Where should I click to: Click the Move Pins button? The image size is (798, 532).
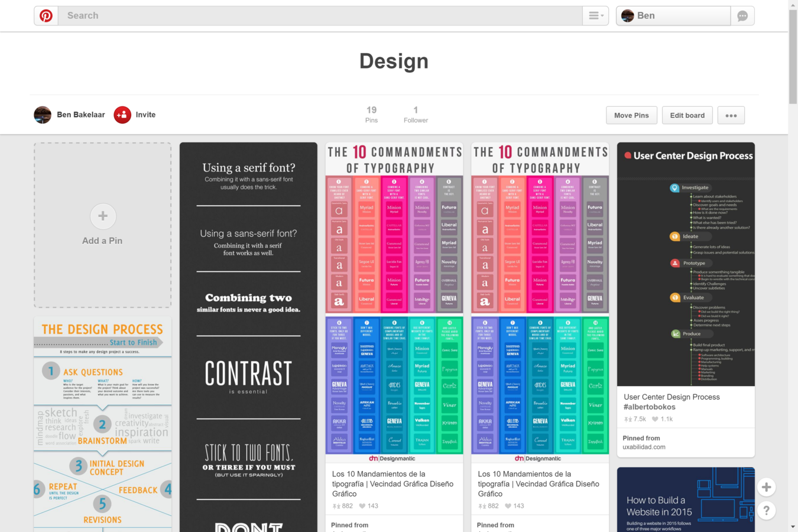tap(631, 115)
